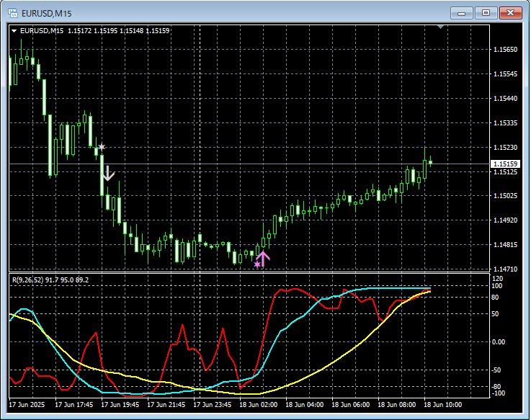Maximize the EURUSD,M15 chart window

(x=486, y=13)
